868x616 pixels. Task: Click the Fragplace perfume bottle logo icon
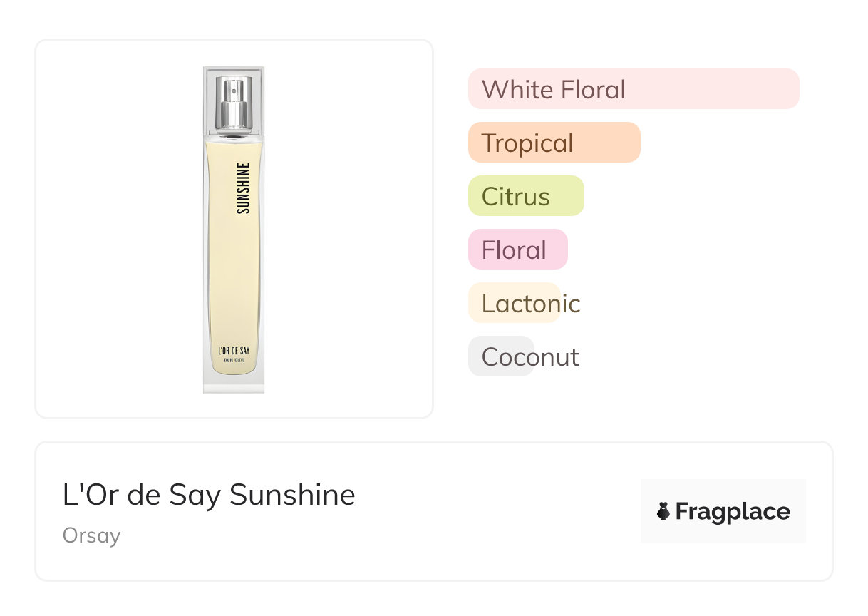663,511
